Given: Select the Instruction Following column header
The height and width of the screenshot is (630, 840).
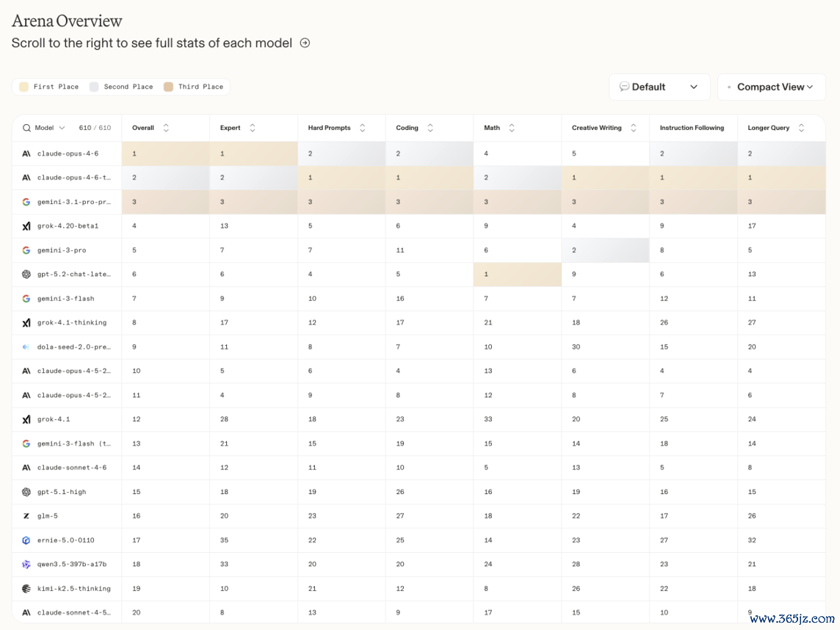Looking at the screenshot, I should (x=692, y=128).
